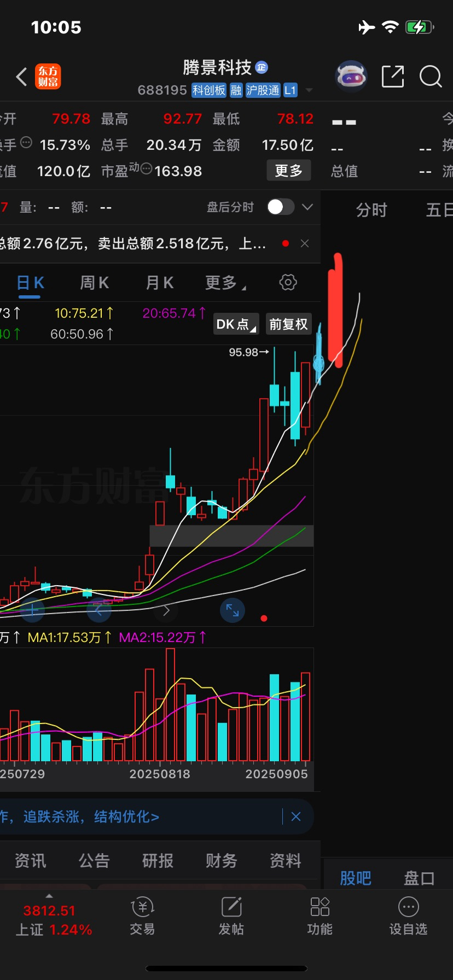Close the blue tip banner
453x980 pixels.
[x=296, y=816]
